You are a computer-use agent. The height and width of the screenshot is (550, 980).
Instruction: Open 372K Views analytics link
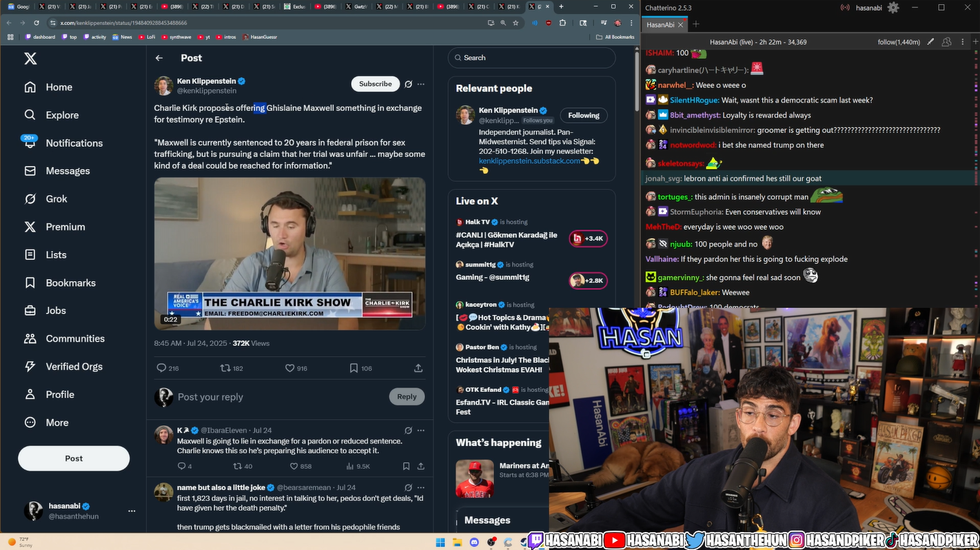tap(251, 343)
